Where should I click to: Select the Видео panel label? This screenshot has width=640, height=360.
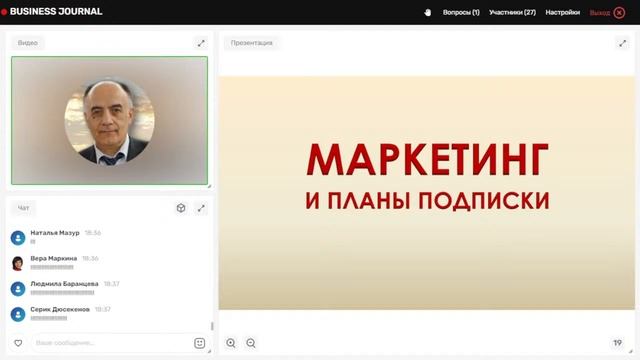click(x=28, y=43)
